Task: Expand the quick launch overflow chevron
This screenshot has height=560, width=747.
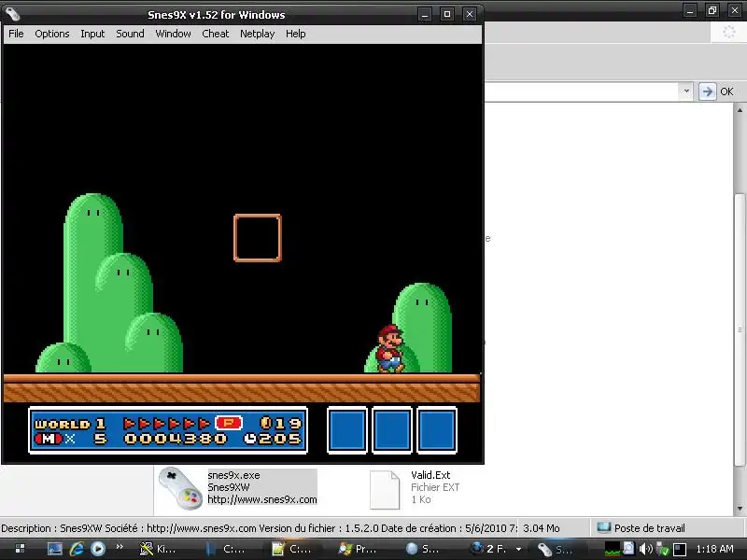Action: [x=120, y=547]
